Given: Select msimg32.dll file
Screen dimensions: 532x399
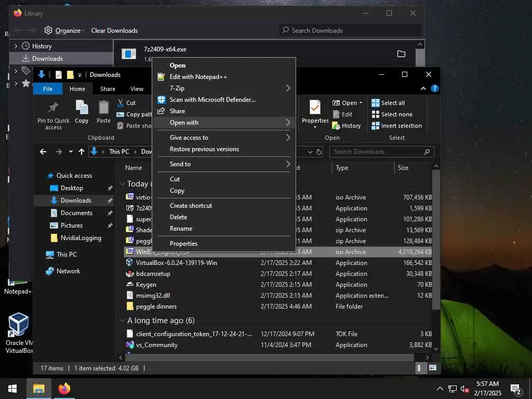Looking at the screenshot, I should pyautogui.click(x=153, y=296).
